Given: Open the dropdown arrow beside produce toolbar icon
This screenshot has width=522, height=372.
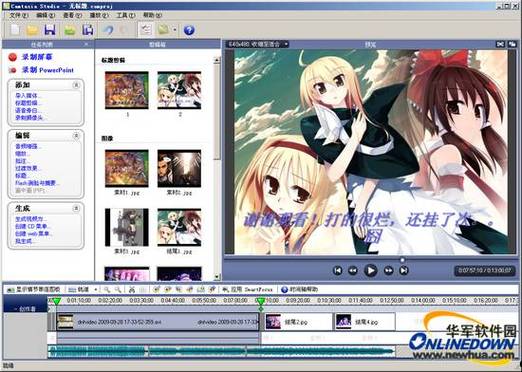Looking at the screenshot, I should pos(175,30).
